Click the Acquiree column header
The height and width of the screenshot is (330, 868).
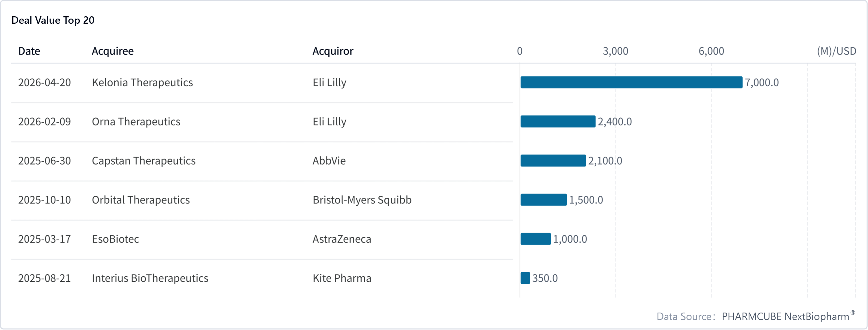pyautogui.click(x=113, y=51)
